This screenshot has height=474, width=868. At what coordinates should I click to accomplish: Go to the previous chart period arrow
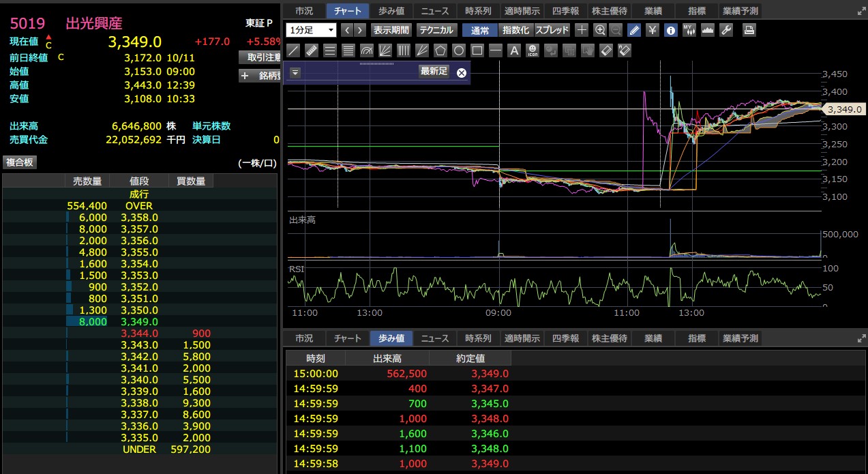point(347,30)
